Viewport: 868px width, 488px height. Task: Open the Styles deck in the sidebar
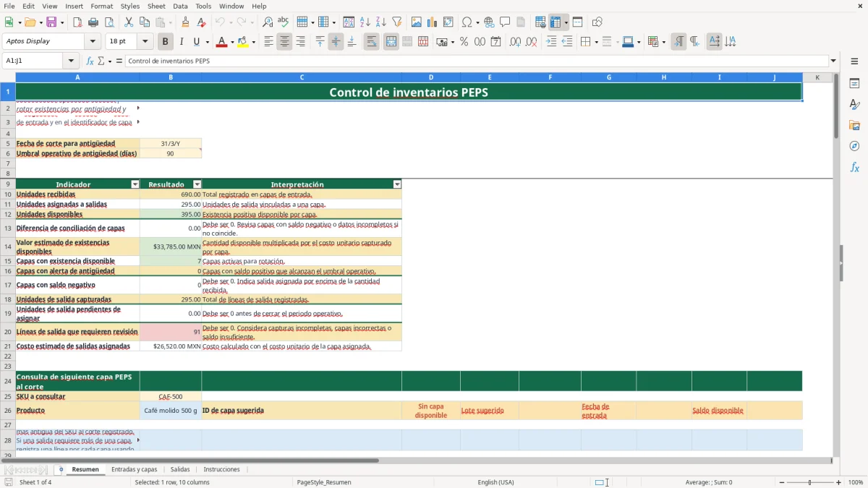tap(854, 105)
